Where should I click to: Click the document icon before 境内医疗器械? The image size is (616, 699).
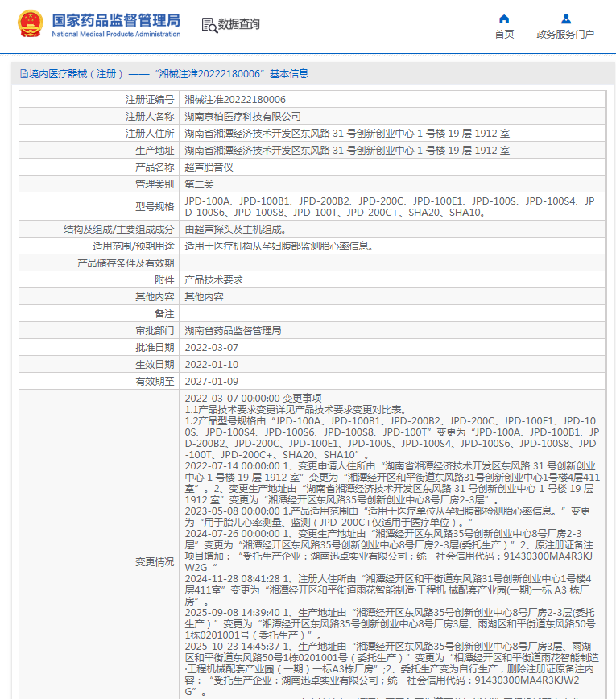coord(23,74)
